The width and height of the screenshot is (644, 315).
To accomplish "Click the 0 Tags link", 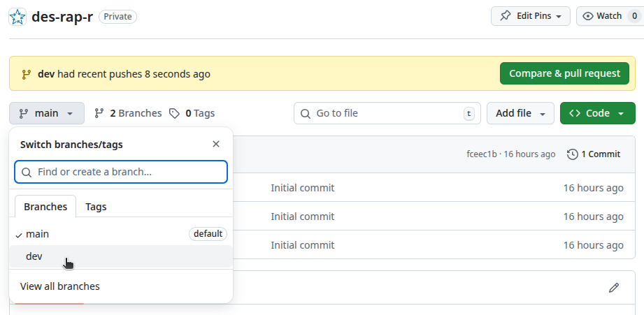I will coord(192,113).
